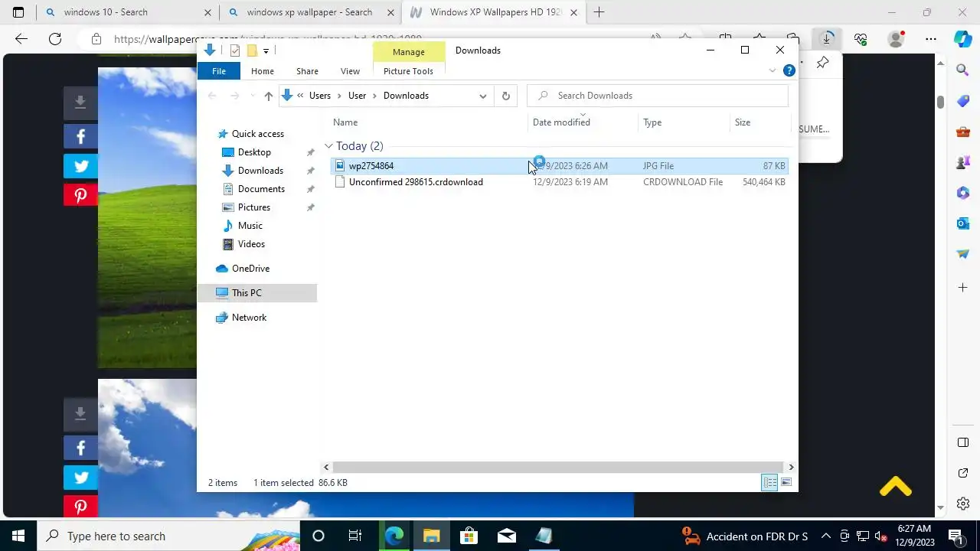This screenshot has width=980, height=551.
Task: Open OneDrive in navigation pane
Action: (x=250, y=269)
